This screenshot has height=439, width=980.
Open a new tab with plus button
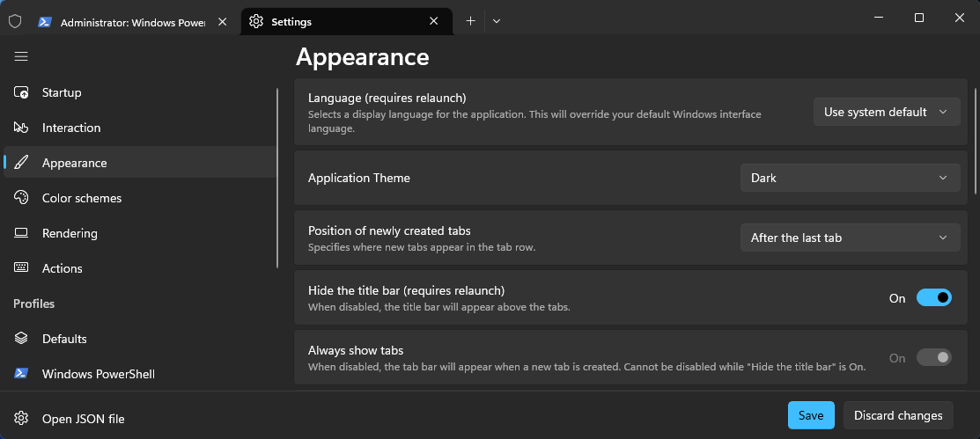coord(470,21)
